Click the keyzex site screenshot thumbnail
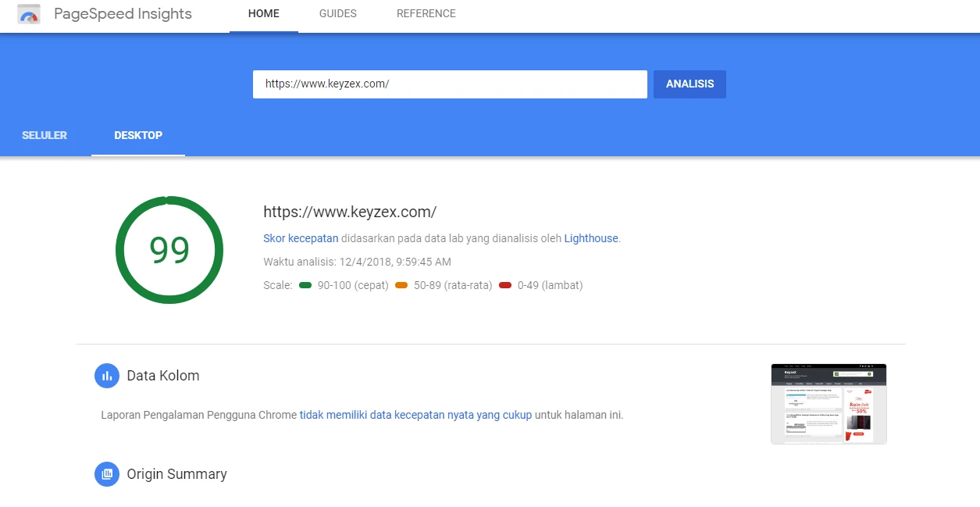Image resolution: width=980 pixels, height=507 pixels. pos(829,404)
